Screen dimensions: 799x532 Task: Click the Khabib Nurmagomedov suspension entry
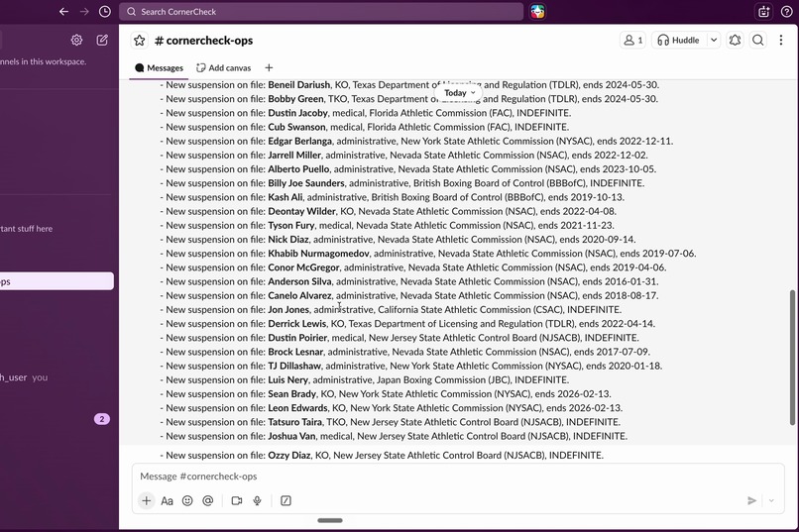pyautogui.click(x=428, y=253)
